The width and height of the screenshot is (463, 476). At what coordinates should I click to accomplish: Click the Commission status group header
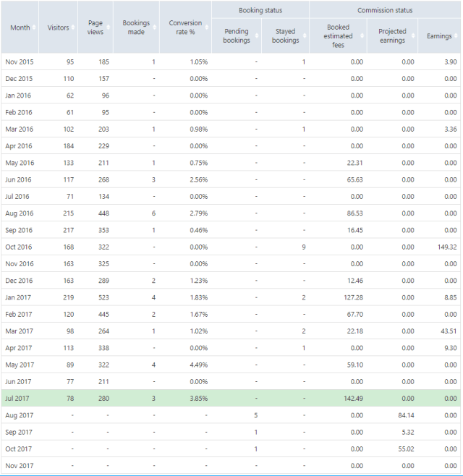click(x=385, y=11)
